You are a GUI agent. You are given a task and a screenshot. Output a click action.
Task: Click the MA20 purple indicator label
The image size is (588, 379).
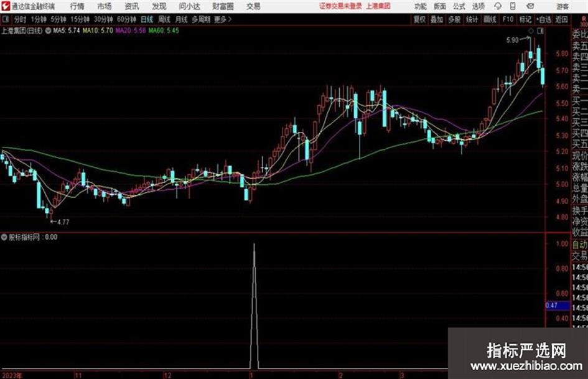tap(131, 30)
